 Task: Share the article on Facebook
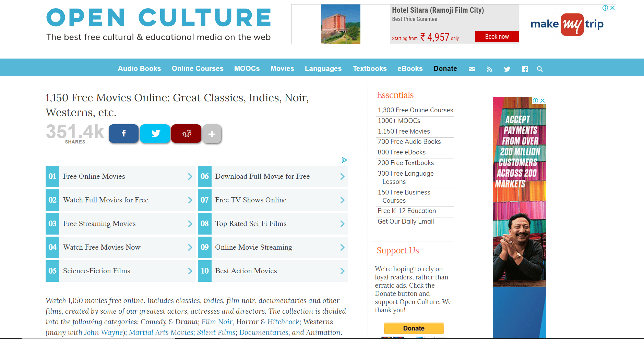(123, 134)
